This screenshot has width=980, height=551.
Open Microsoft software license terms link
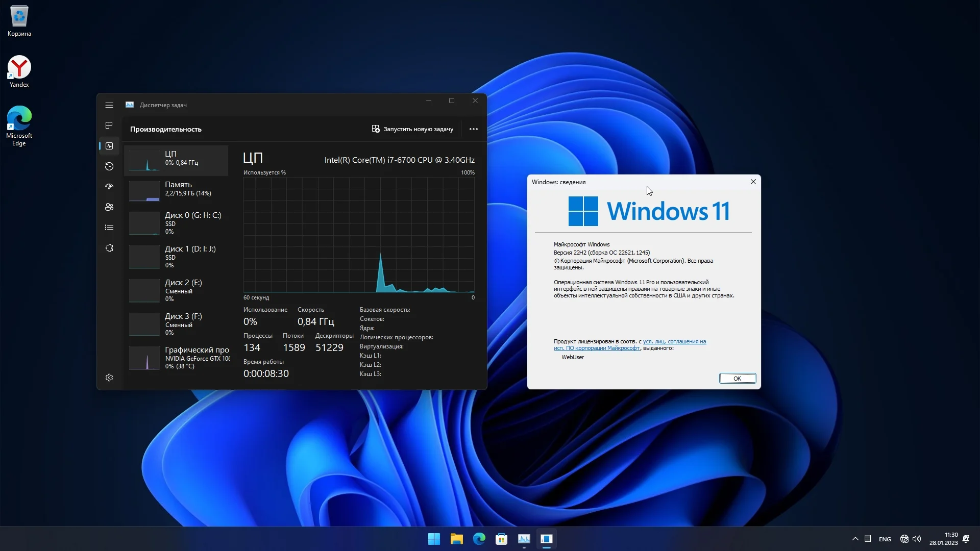[x=674, y=342]
